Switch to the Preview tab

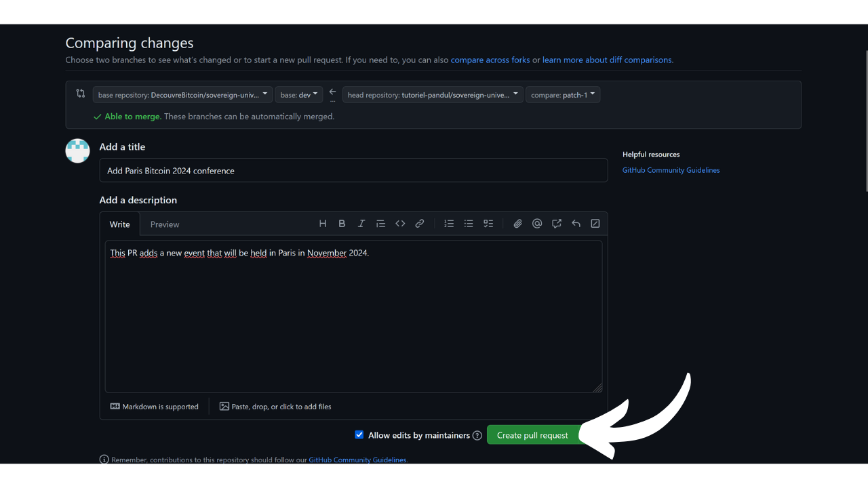pyautogui.click(x=165, y=224)
